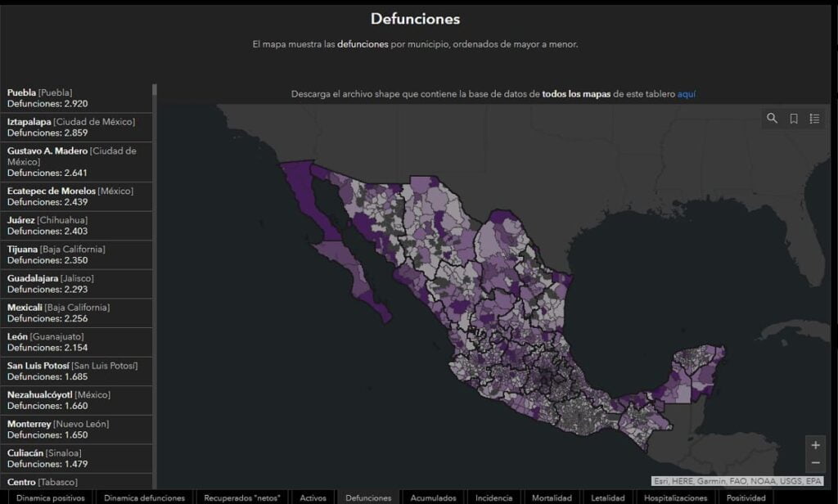Select Puebla in the defunciones list
Viewport: 838px width, 504px height.
pyautogui.click(x=75, y=97)
